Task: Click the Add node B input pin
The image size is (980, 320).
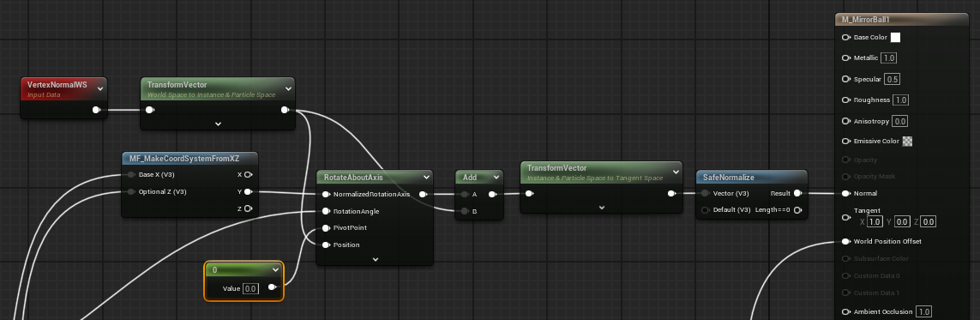Action: point(465,211)
